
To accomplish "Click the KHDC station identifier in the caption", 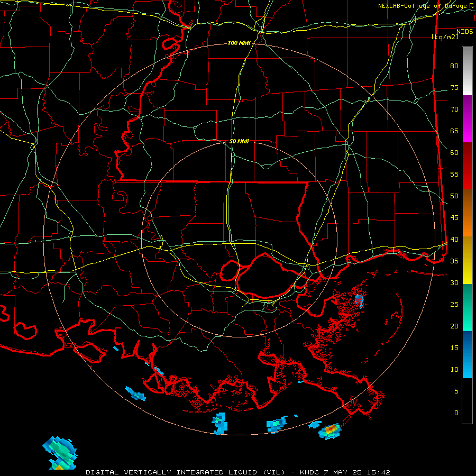I will (309, 472).
